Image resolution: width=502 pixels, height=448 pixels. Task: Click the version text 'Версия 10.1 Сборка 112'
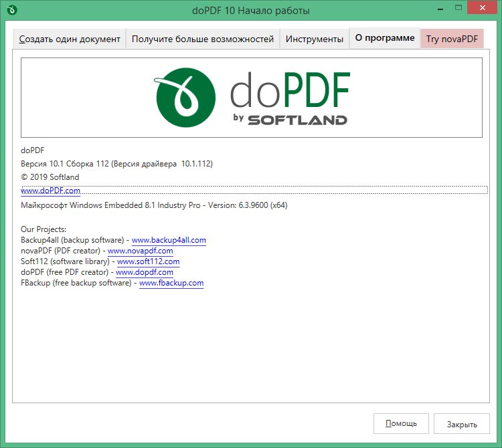point(65,164)
